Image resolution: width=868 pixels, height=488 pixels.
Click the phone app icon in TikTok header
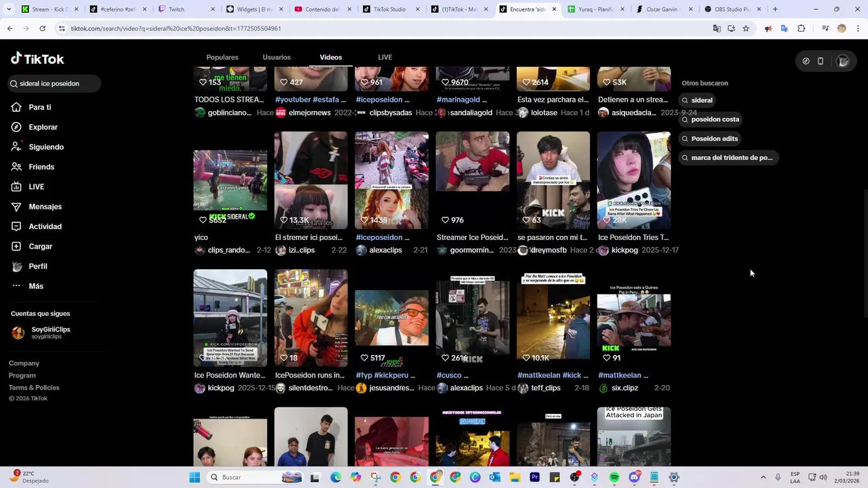click(821, 61)
